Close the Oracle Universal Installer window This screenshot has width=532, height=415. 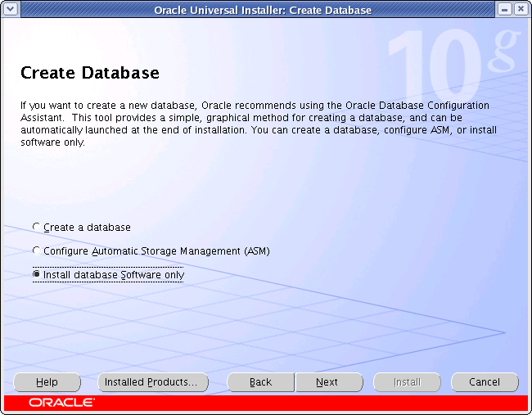(x=521, y=9)
